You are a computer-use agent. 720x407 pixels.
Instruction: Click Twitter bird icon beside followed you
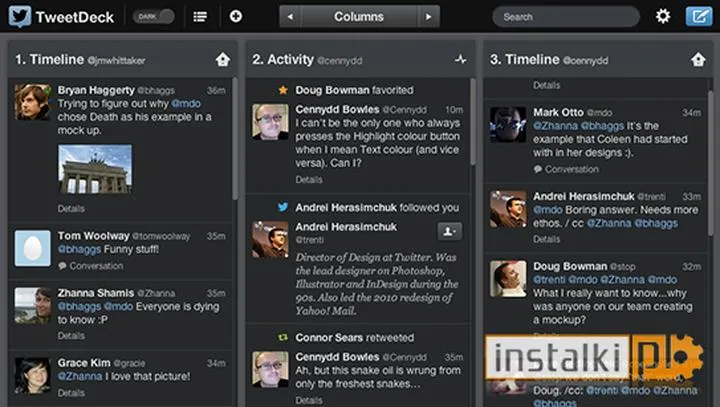tap(283, 207)
